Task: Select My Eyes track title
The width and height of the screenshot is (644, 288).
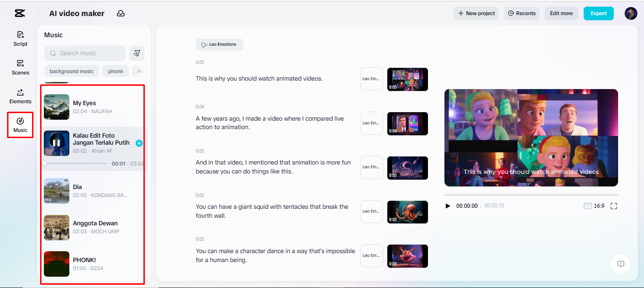Action: click(x=84, y=103)
